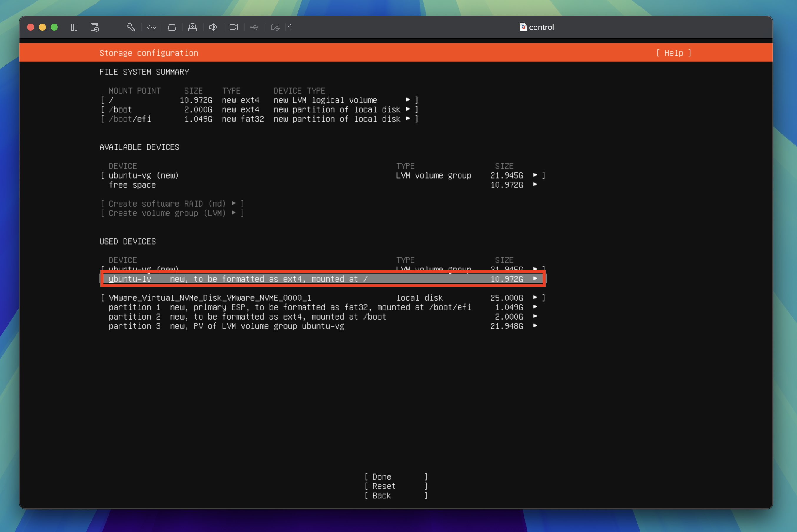Click the video camera toolbar icon
This screenshot has height=532, width=797.
(233, 27)
